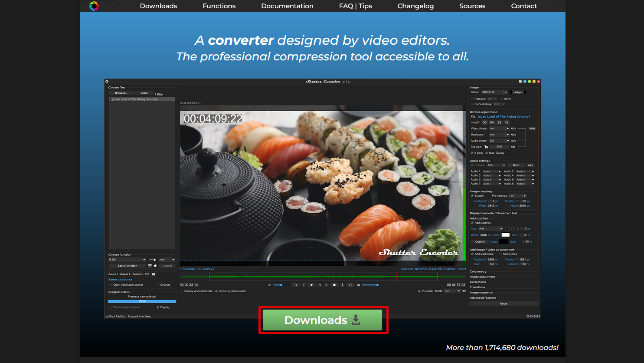Click the envelope mail output icon

(154, 274)
